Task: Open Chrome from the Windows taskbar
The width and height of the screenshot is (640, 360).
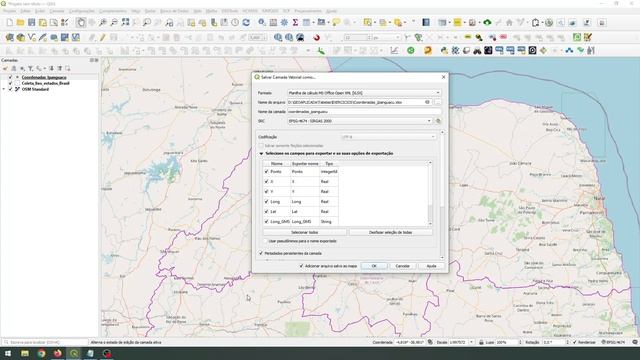Action: point(41,353)
